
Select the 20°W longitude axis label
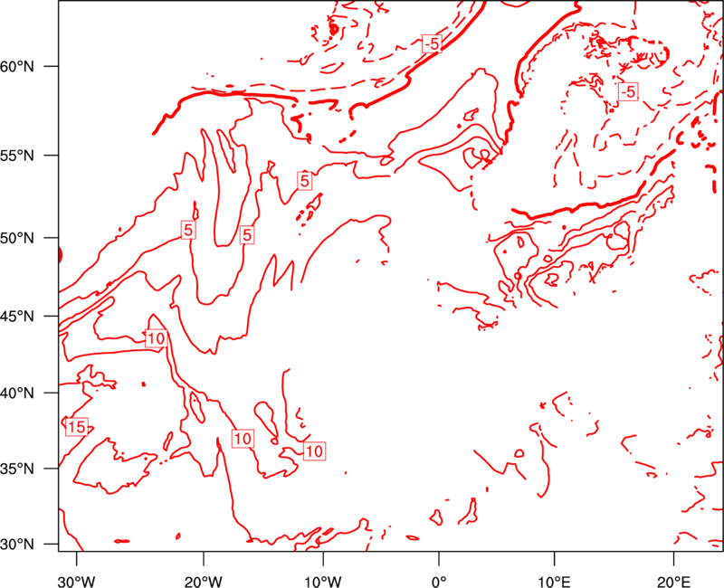204,581
